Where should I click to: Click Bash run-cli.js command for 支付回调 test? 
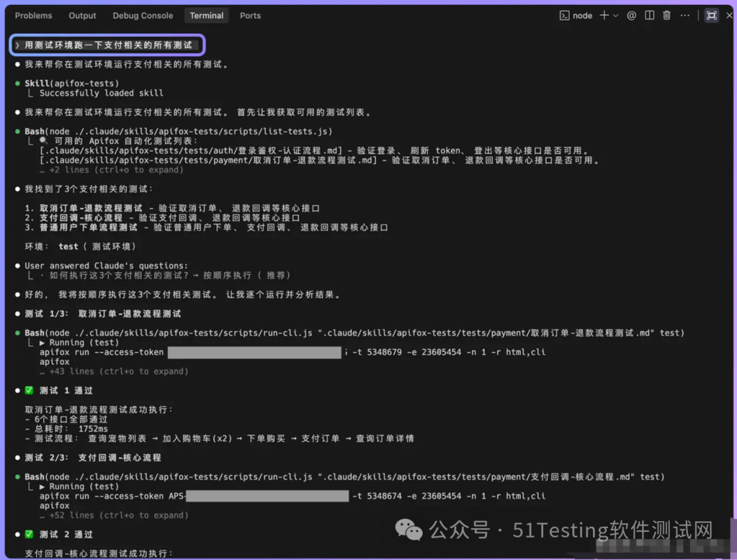point(344,476)
